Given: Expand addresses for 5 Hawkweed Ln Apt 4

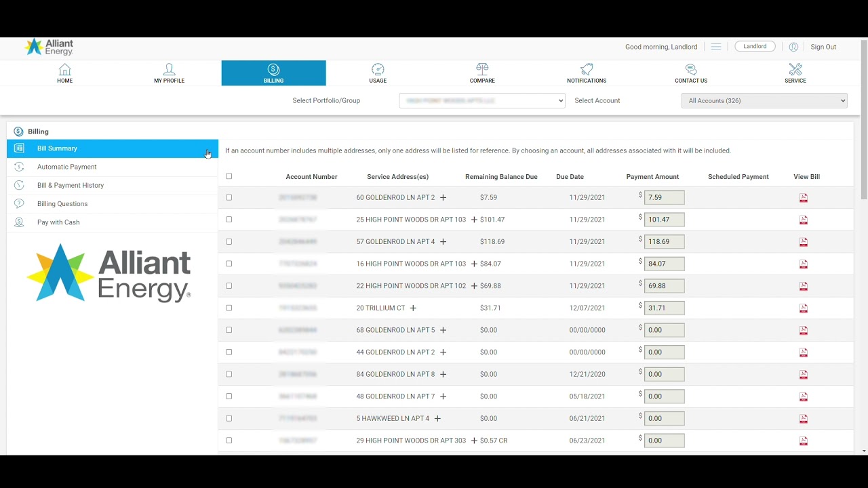Looking at the screenshot, I should coord(437,418).
